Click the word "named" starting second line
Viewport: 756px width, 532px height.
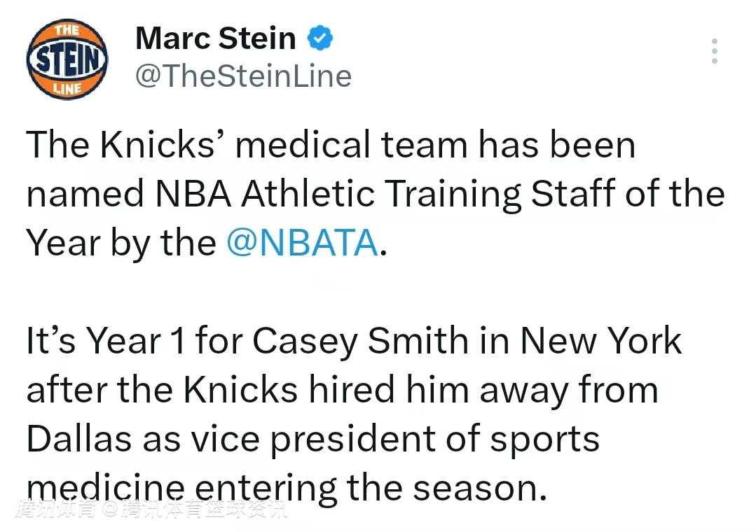pos(85,194)
